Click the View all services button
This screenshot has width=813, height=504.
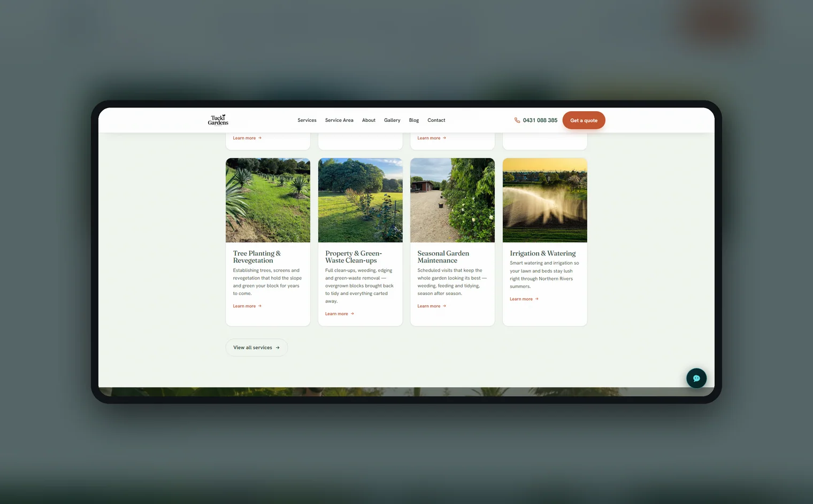coord(257,347)
